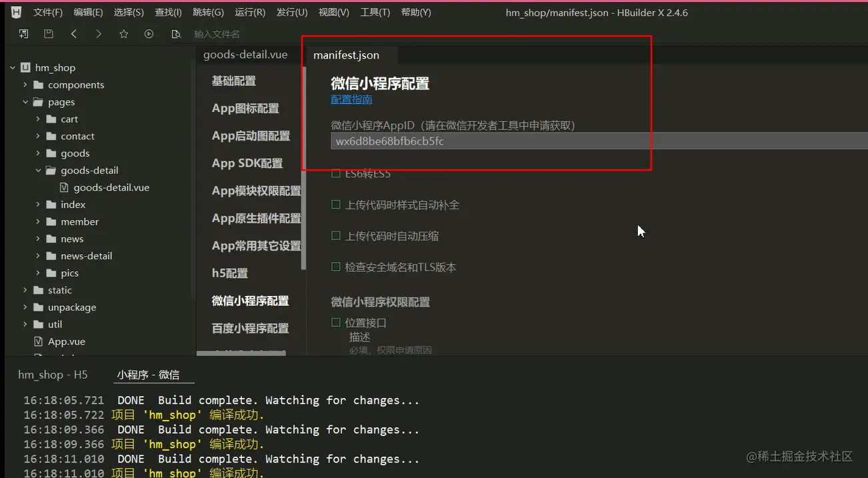The width and height of the screenshot is (868, 478).
Task: Open the 发行(U) menu
Action: [x=292, y=13]
